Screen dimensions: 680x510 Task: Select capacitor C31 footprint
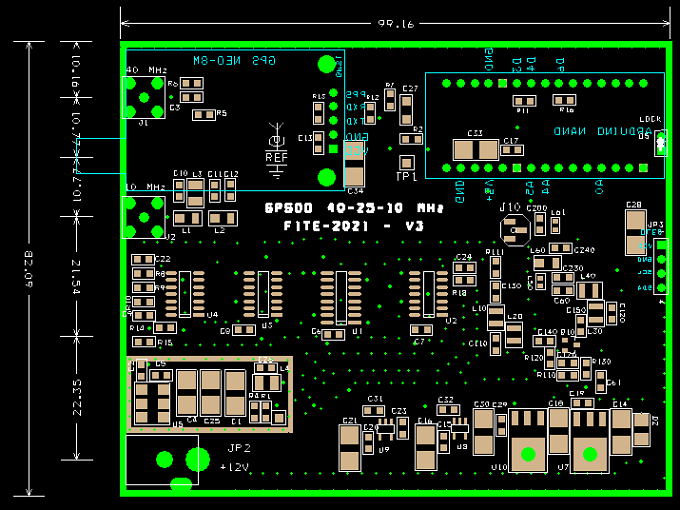tap(373, 410)
